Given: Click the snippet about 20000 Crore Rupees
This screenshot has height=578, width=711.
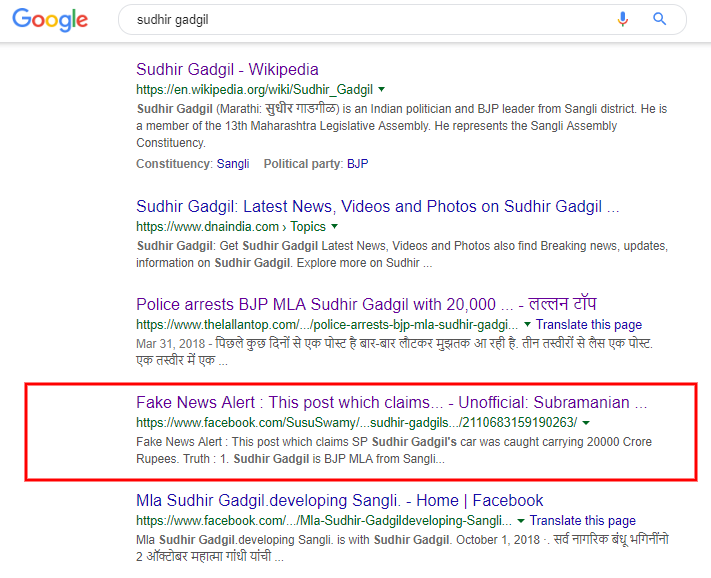Looking at the screenshot, I should pos(394,450).
